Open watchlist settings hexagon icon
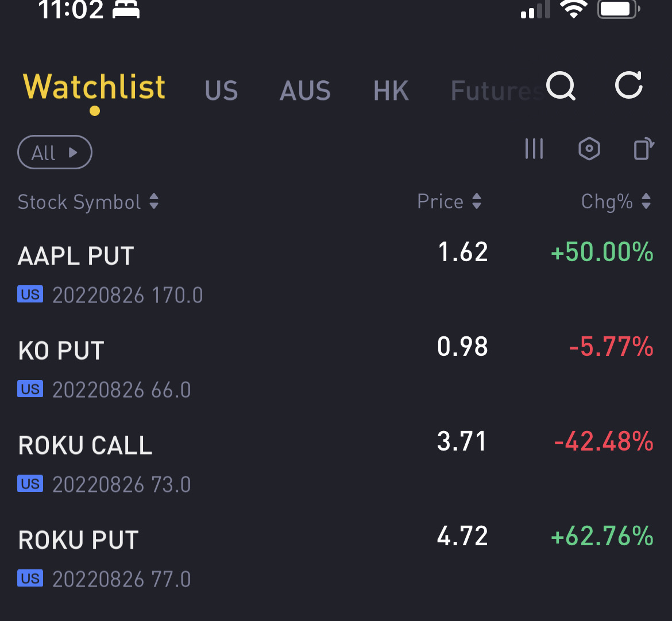 [589, 149]
